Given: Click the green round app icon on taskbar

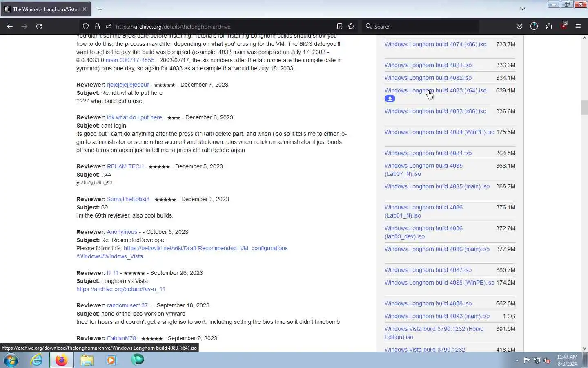Looking at the screenshot, I should [x=138, y=360].
